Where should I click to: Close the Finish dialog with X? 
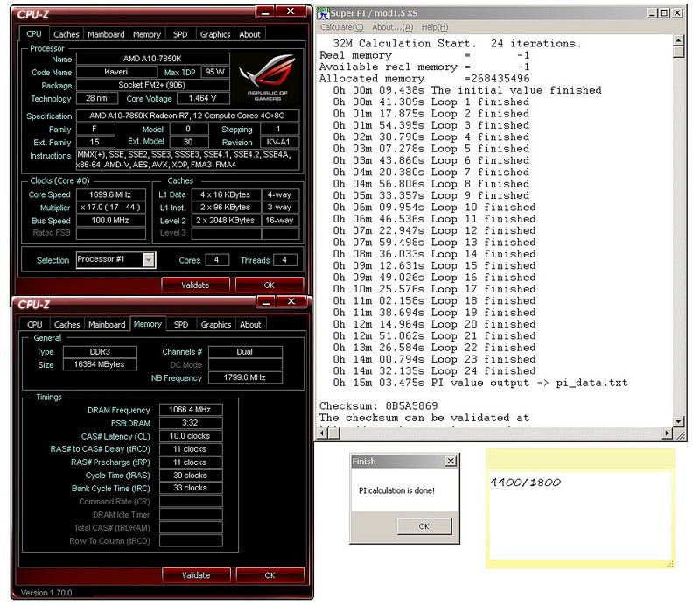[x=451, y=461]
